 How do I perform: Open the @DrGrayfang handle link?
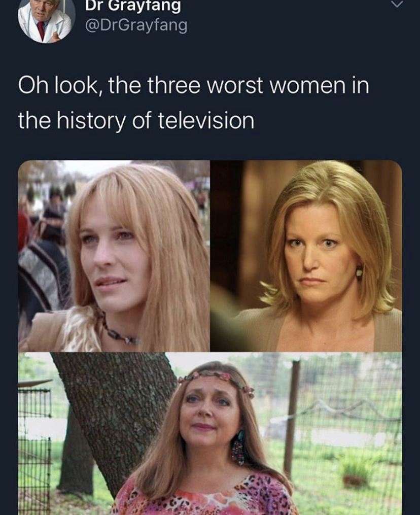[x=136, y=25]
